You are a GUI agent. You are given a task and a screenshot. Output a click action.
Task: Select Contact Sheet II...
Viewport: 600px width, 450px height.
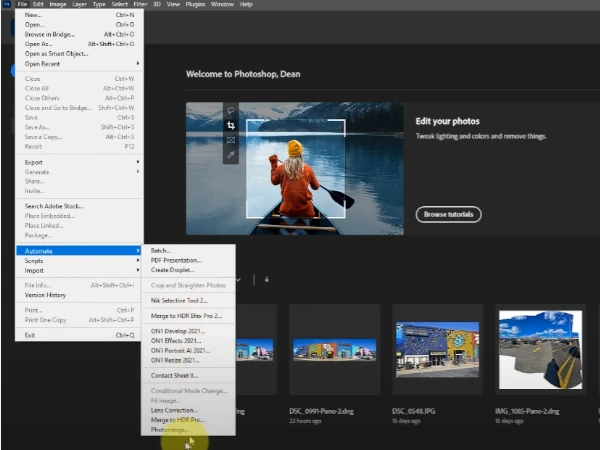[x=188, y=375]
